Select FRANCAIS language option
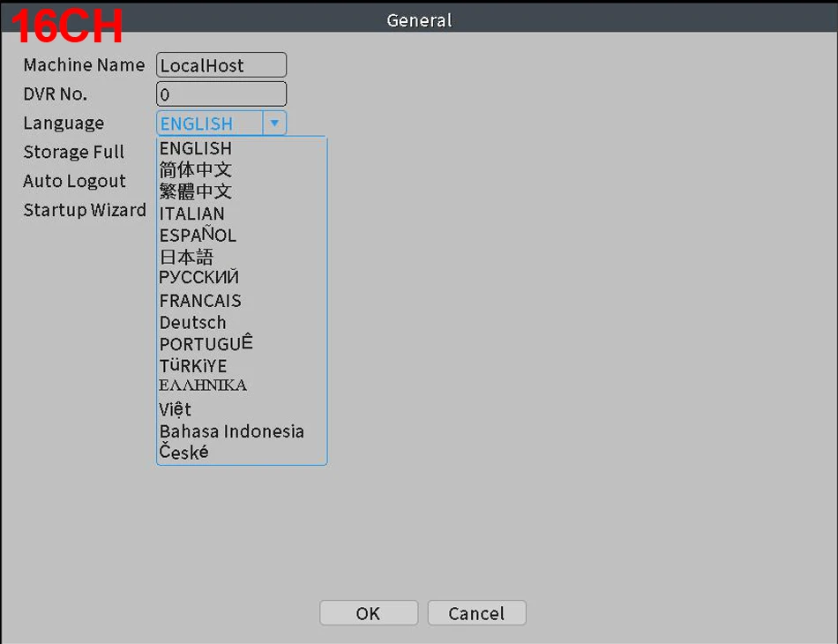 tap(200, 301)
